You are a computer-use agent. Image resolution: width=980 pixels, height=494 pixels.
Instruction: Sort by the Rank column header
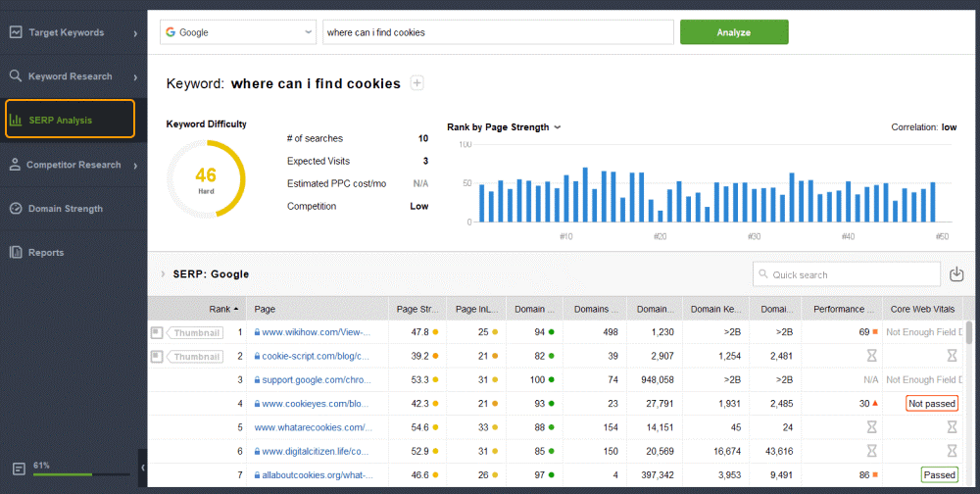(x=197, y=309)
